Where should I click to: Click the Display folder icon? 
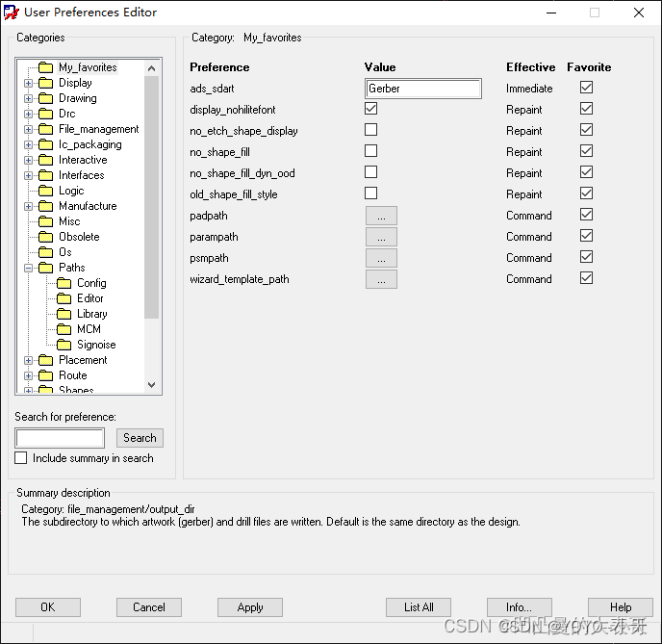pyautogui.click(x=45, y=83)
